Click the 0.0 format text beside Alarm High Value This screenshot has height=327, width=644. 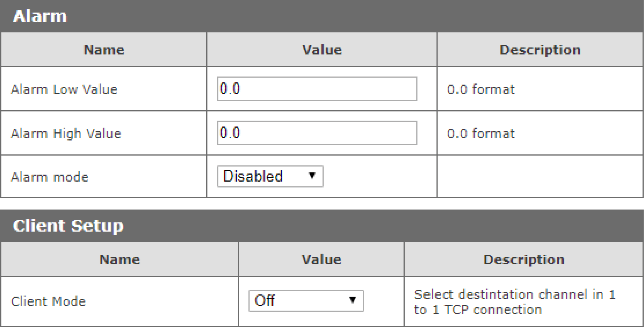[481, 134]
